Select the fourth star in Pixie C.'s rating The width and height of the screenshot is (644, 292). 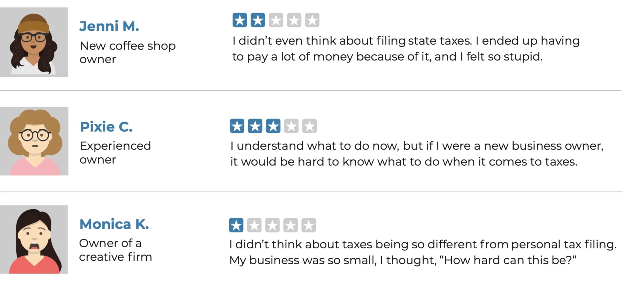[x=291, y=126]
